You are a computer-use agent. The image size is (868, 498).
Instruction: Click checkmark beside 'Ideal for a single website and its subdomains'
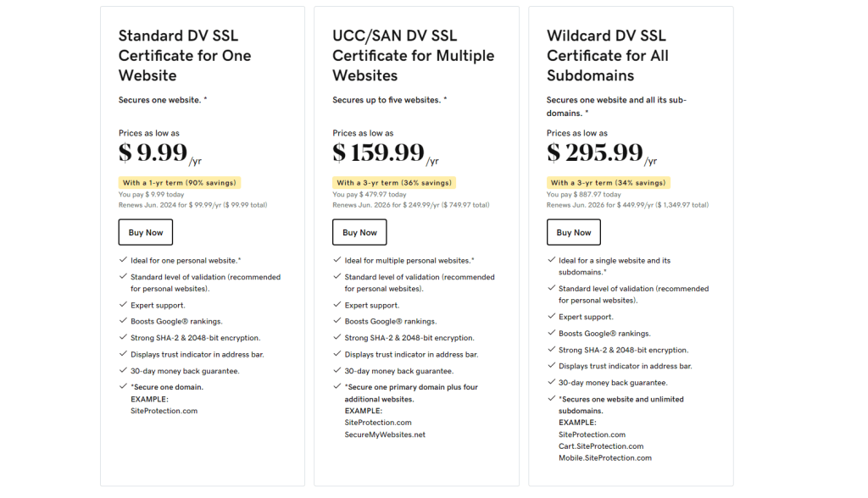coord(551,259)
